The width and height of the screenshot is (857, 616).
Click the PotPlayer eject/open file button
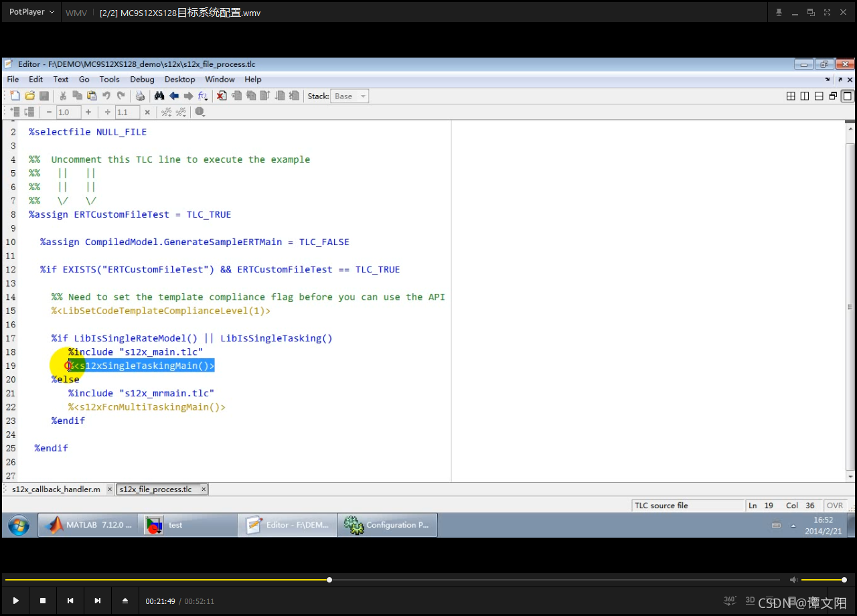pyautogui.click(x=125, y=601)
